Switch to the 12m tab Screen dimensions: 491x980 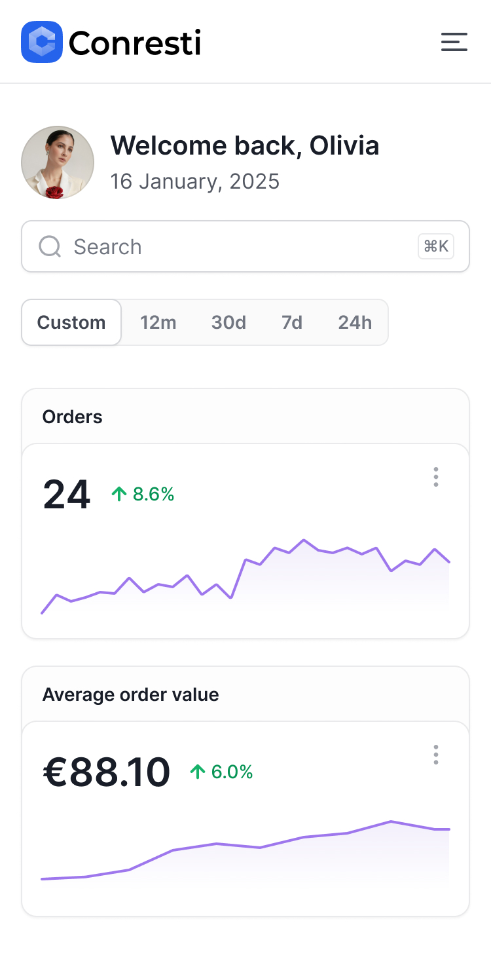[158, 322]
